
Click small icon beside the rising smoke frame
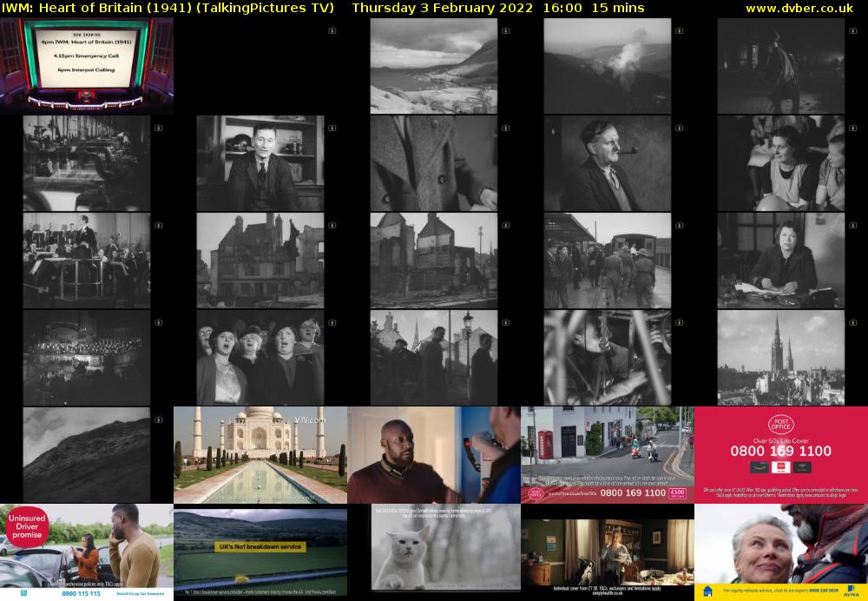tap(680, 31)
